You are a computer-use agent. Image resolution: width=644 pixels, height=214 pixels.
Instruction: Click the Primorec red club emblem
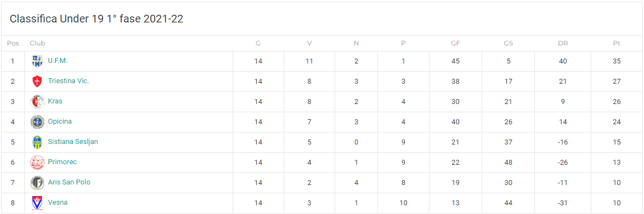tap(37, 163)
